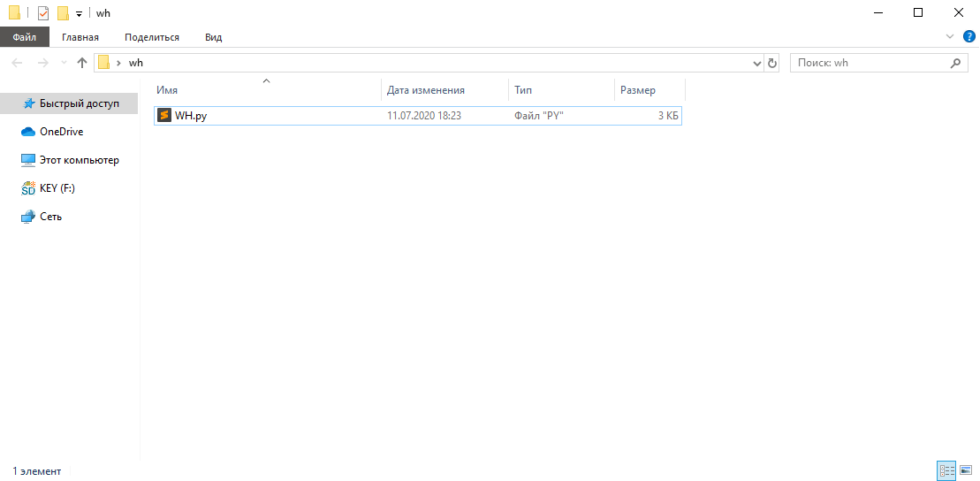
Task: Click the Properties quick access toolbar icon
Action: click(43, 13)
